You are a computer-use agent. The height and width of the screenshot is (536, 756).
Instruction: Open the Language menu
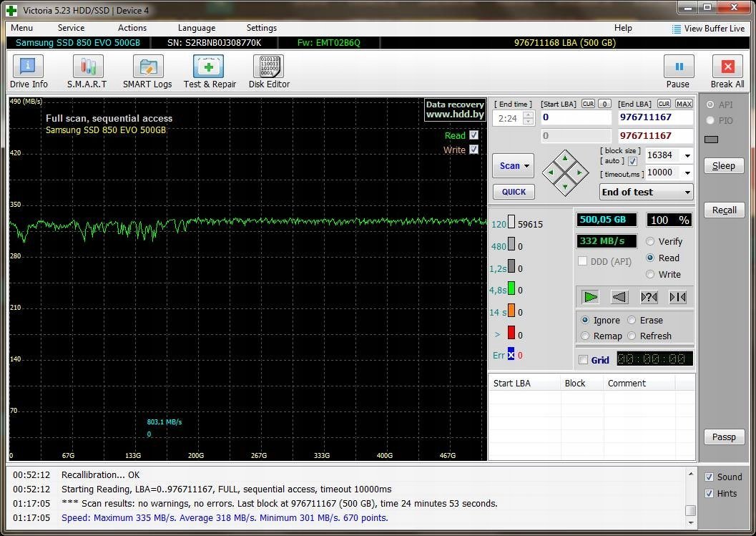tap(196, 28)
